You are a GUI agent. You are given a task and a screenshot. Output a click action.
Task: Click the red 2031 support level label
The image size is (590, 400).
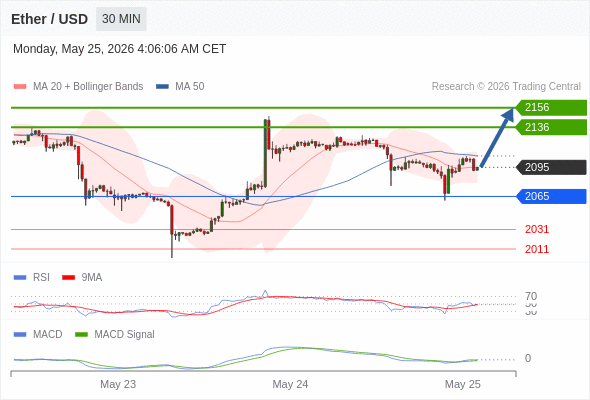537,229
